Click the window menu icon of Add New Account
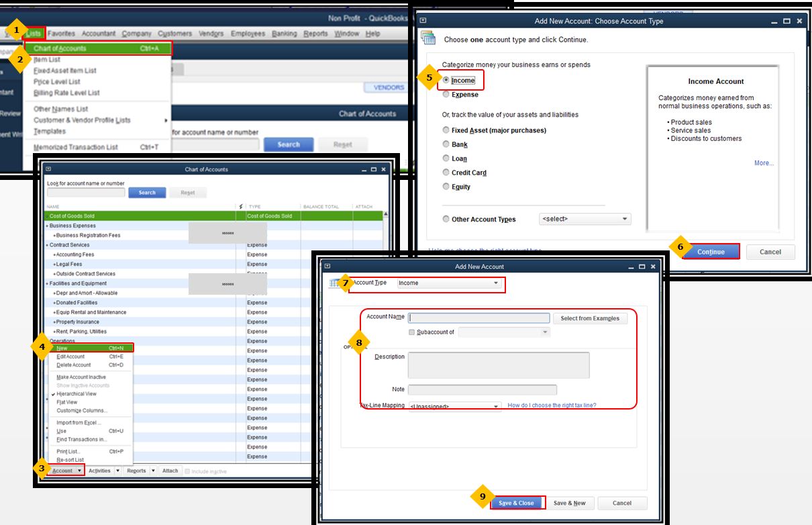 click(x=327, y=267)
